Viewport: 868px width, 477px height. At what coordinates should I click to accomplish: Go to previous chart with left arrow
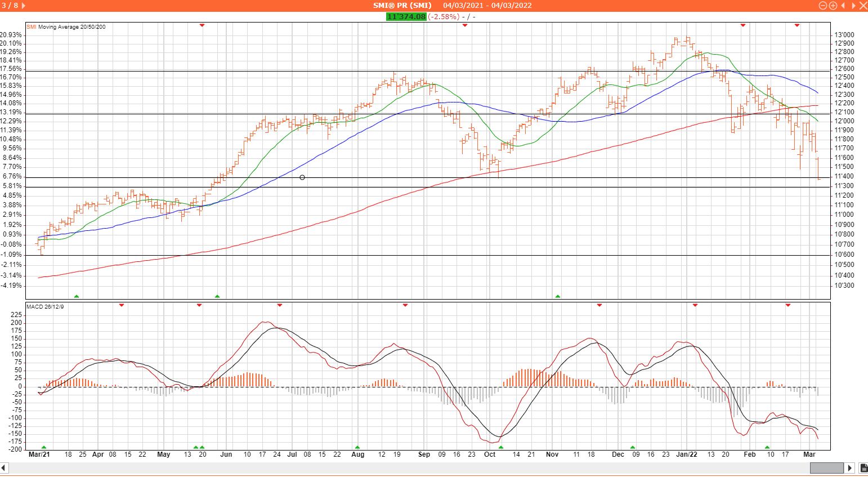pyautogui.click(x=843, y=6)
